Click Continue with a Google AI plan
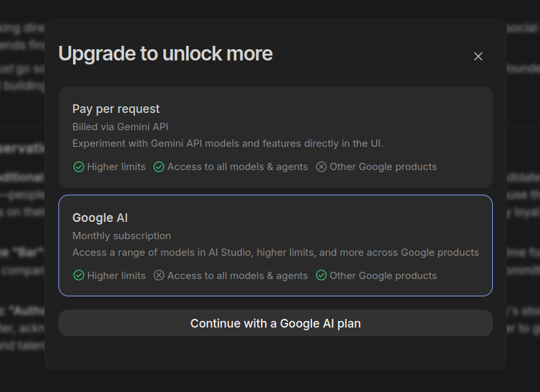This screenshot has width=540, height=392. [x=276, y=323]
